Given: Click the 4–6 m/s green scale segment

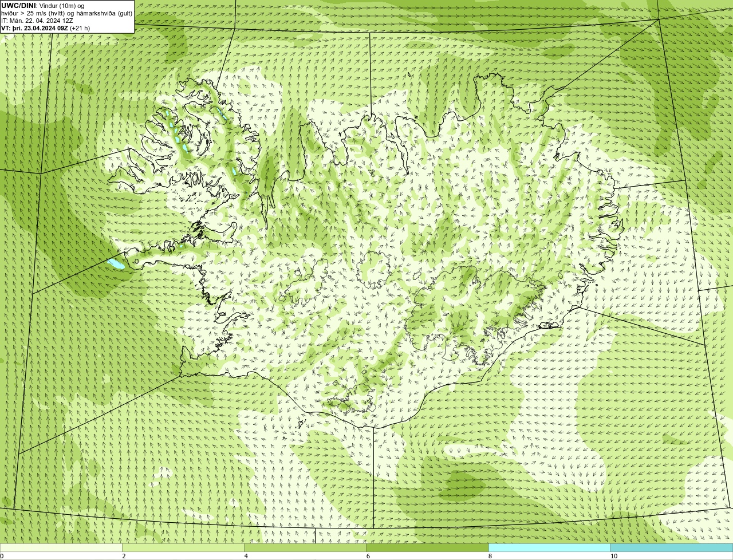Looking at the screenshot, I should 305,547.
